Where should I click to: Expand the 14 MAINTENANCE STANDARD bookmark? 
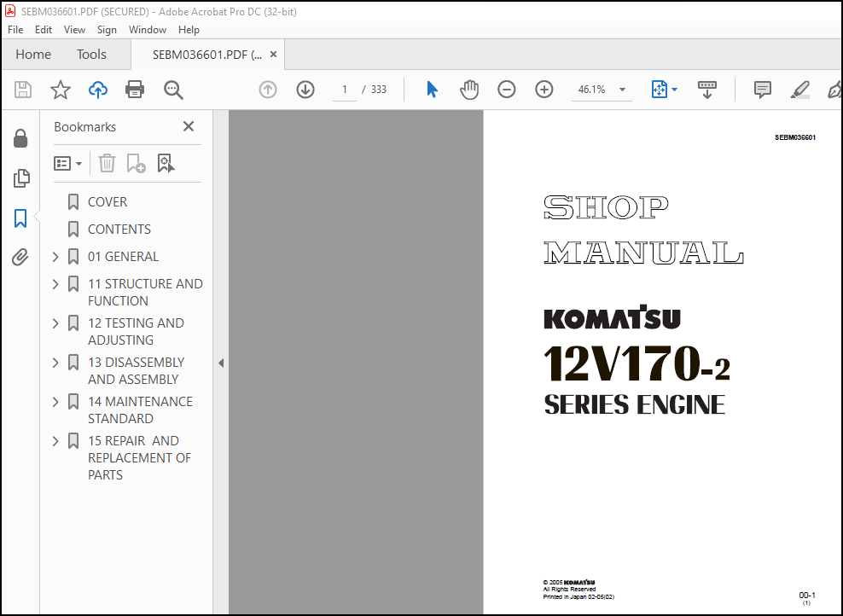pos(55,402)
